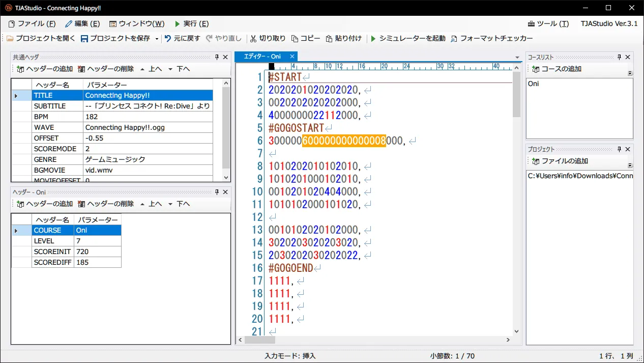Screen dimensions: 644x363
Task: Click the 元に戻す undo icon
Action: pos(168,39)
